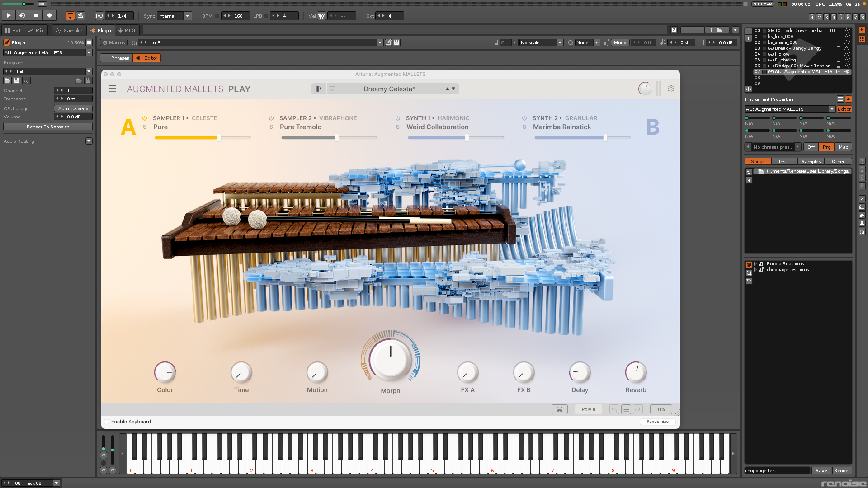
Task: Open the quantize None dropdown
Action: (x=587, y=42)
